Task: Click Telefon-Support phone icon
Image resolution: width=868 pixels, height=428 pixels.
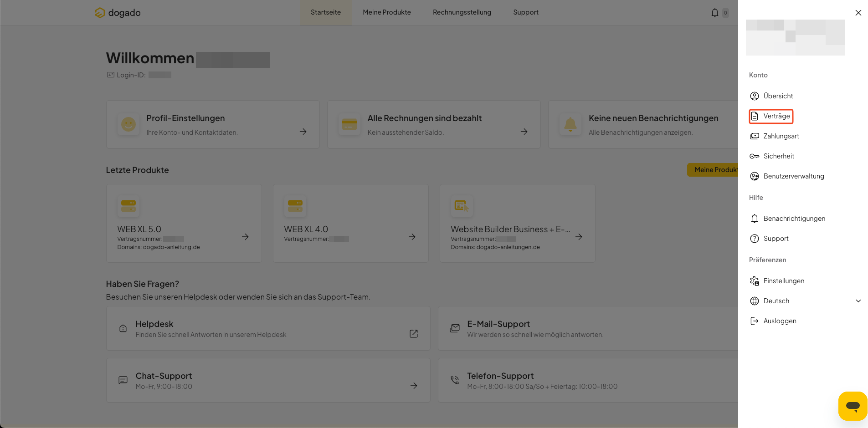Action: click(x=455, y=380)
